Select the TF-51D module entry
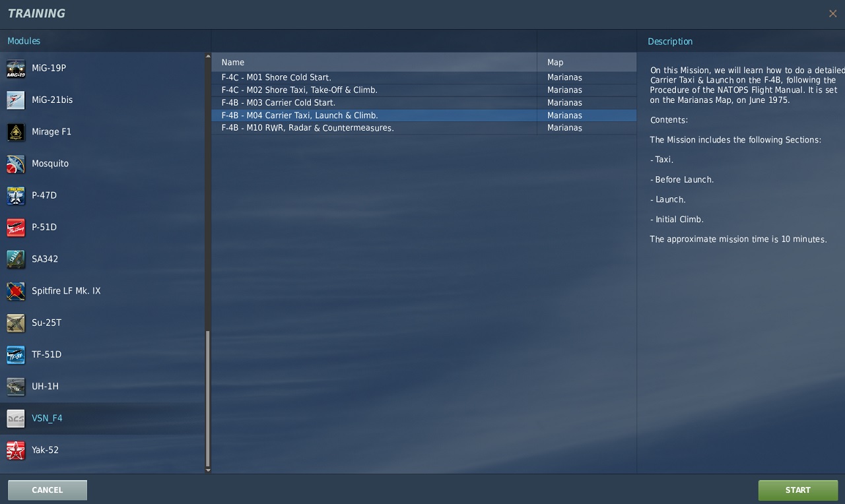The image size is (845, 504). [46, 355]
